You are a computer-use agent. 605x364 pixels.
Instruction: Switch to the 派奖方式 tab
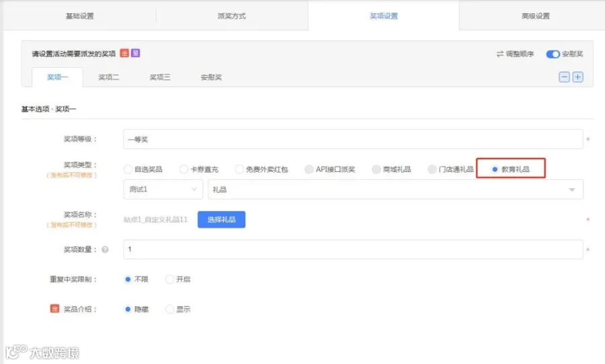(x=231, y=16)
